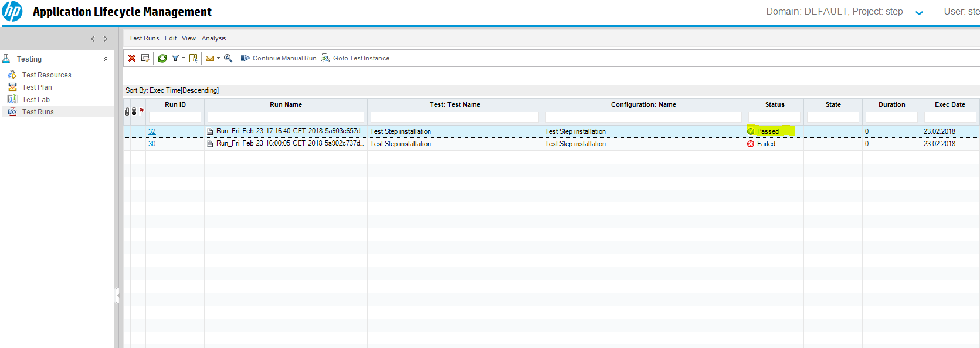Open the View menu
Image resolution: width=980 pixels, height=348 pixels.
[x=189, y=38]
